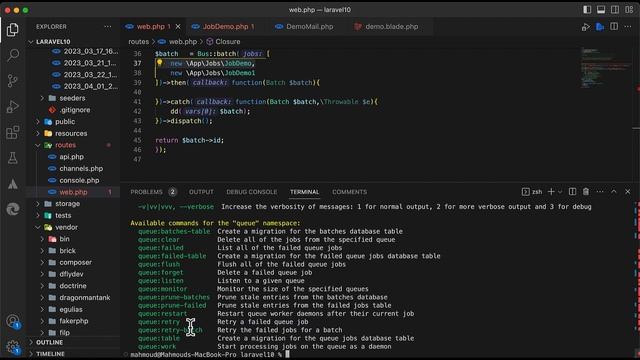
Task: Expand the resources folder
Action: click(x=71, y=133)
